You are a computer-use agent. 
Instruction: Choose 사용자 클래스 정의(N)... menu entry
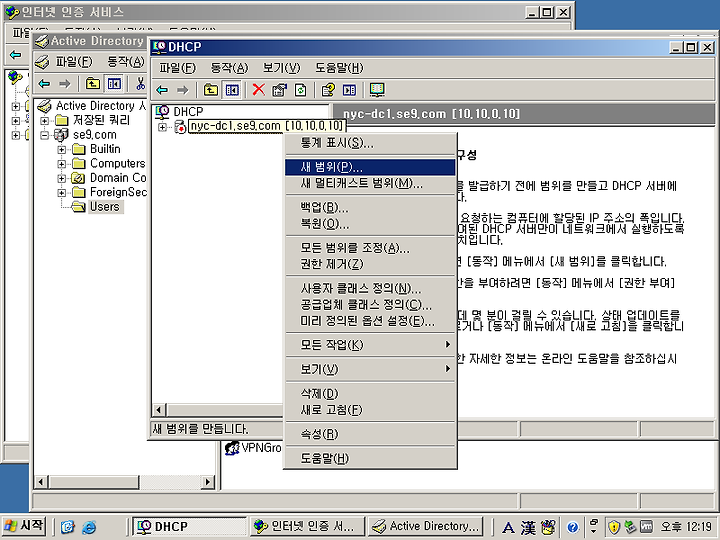tap(370, 288)
